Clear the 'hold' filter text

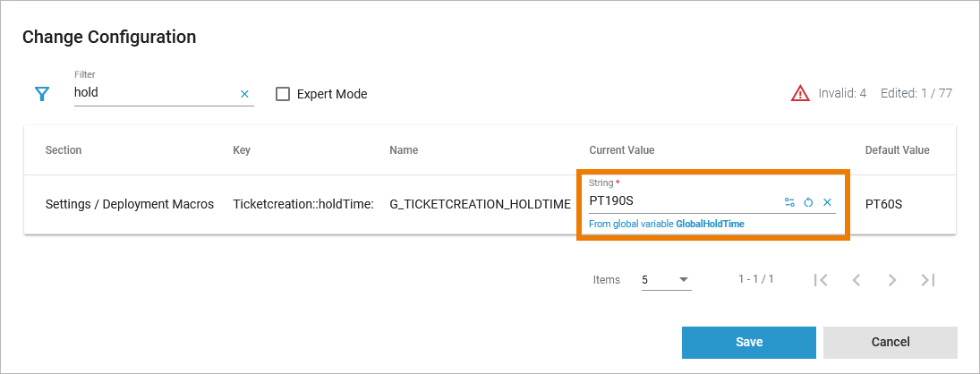[244, 94]
